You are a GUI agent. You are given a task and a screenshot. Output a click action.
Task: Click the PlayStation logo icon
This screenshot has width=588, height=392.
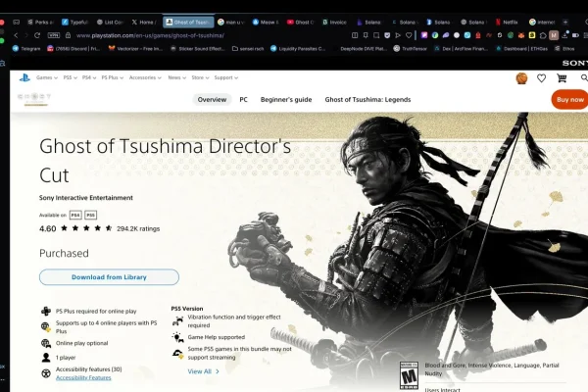point(23,77)
